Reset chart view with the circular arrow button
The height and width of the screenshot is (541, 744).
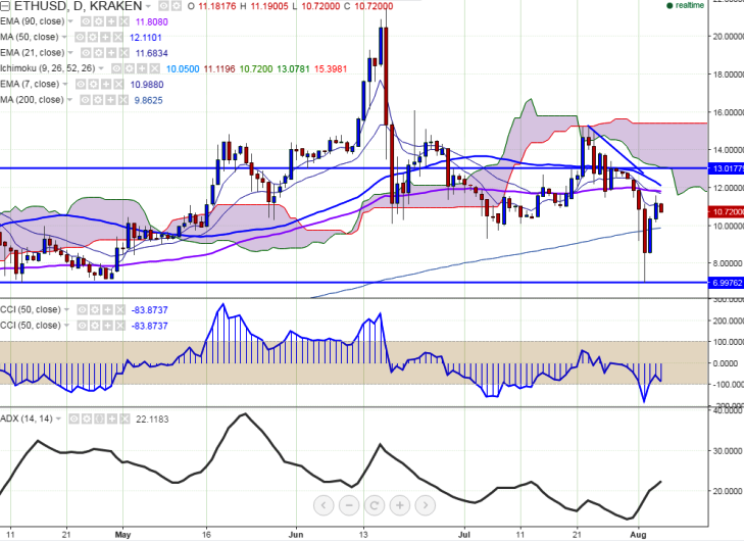[x=374, y=505]
